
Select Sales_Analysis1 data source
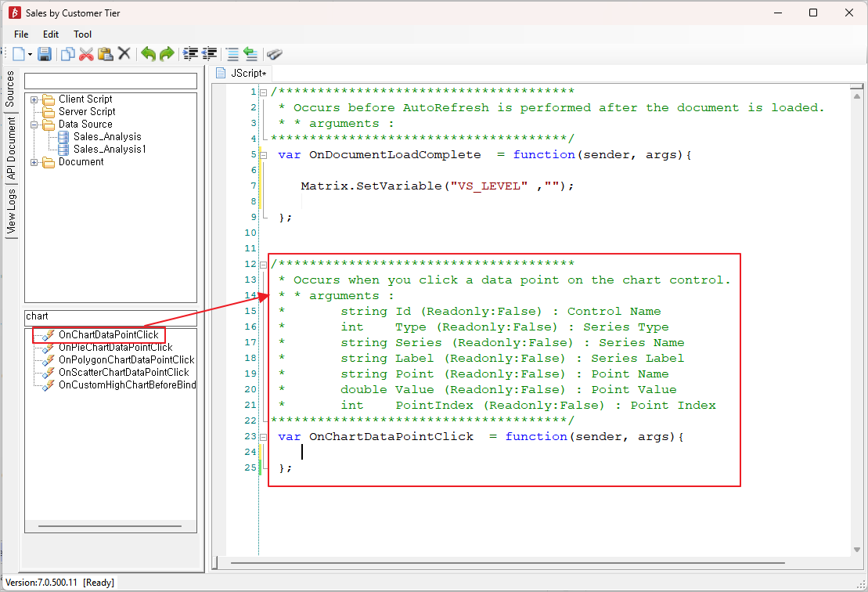click(110, 149)
